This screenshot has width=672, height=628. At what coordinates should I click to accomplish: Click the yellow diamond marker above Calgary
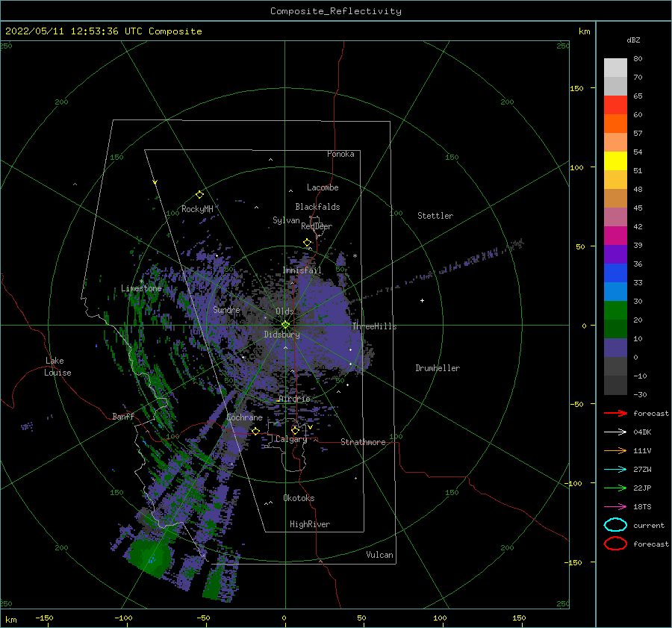[x=295, y=430]
